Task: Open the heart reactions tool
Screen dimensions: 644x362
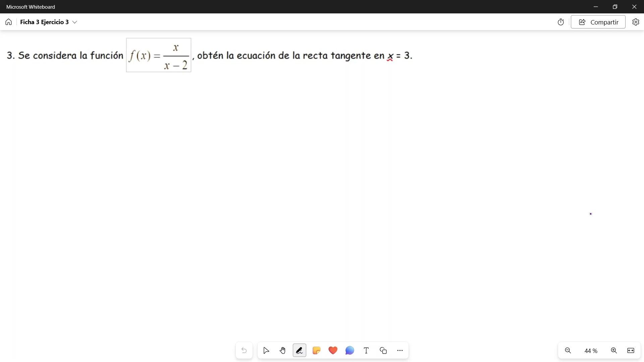Action: [333, 351]
